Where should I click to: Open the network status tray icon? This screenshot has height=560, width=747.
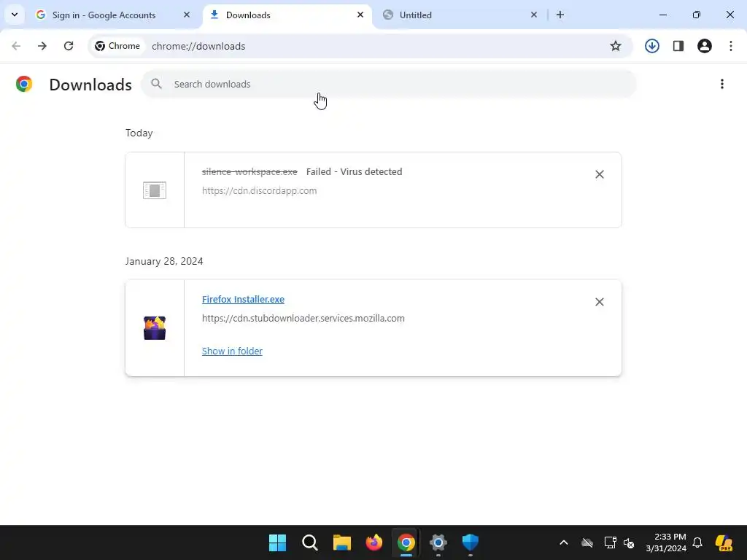point(610,542)
